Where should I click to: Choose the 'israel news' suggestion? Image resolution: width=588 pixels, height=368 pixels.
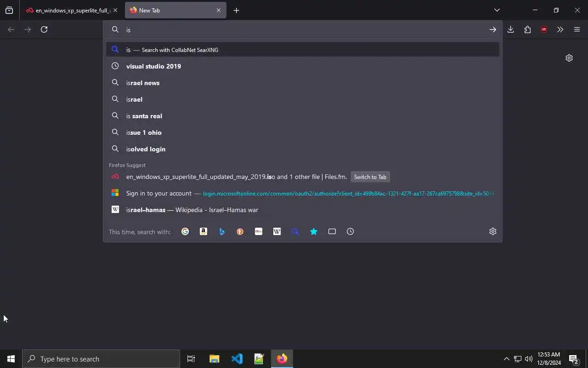point(303,83)
